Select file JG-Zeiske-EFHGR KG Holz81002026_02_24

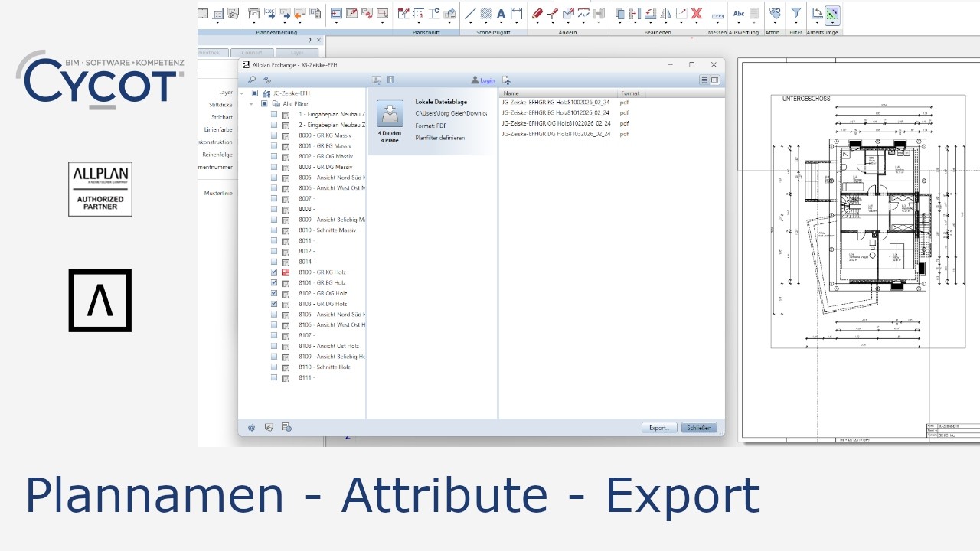click(556, 102)
